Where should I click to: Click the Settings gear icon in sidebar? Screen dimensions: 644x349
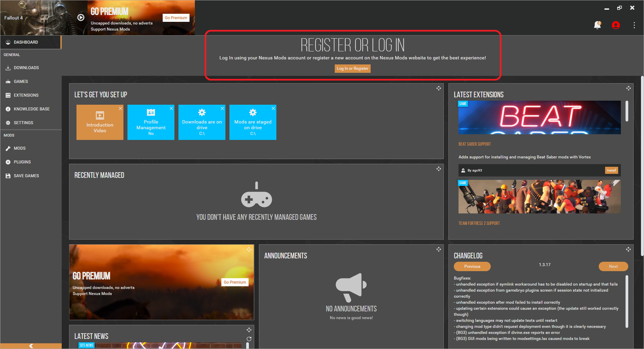pos(8,123)
